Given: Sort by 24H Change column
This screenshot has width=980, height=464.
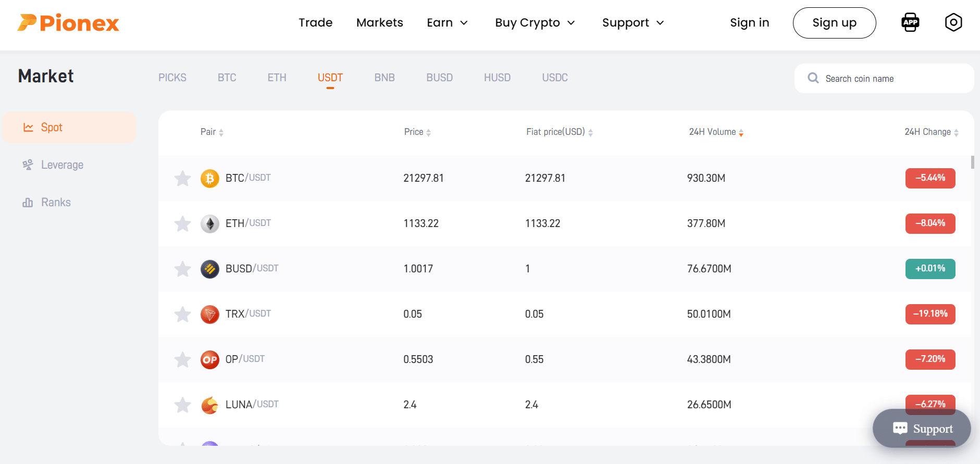Looking at the screenshot, I should (932, 132).
